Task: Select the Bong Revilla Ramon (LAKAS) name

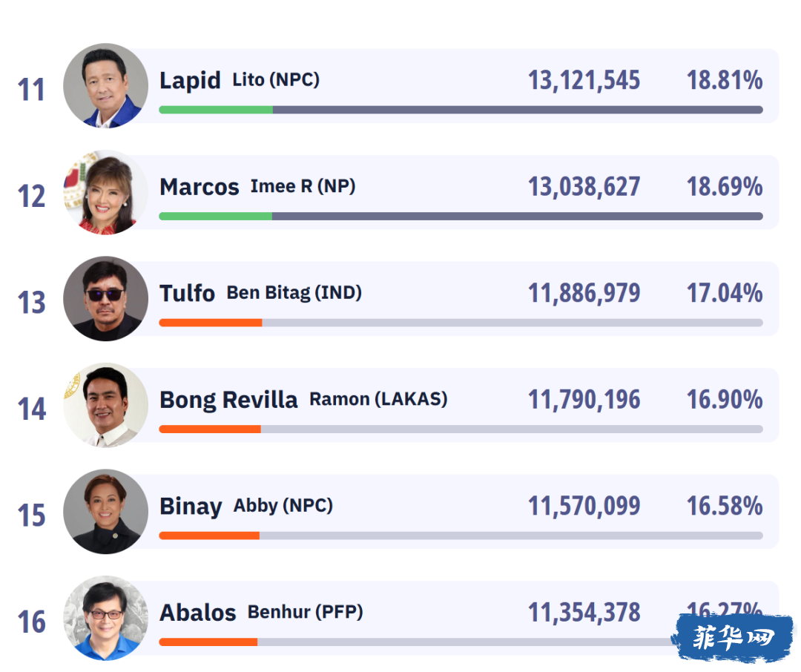Action: point(303,400)
